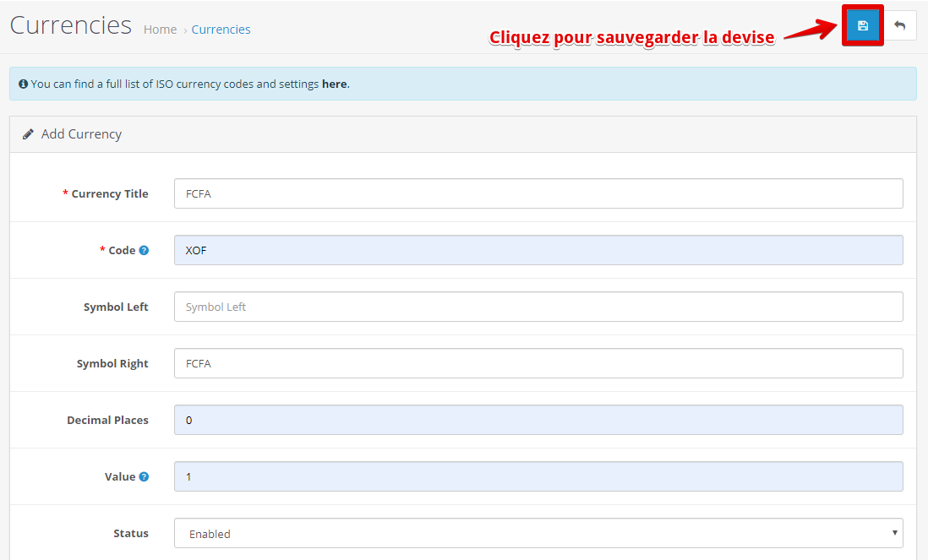
Task: Select the empty Symbol Left input
Action: click(x=538, y=307)
